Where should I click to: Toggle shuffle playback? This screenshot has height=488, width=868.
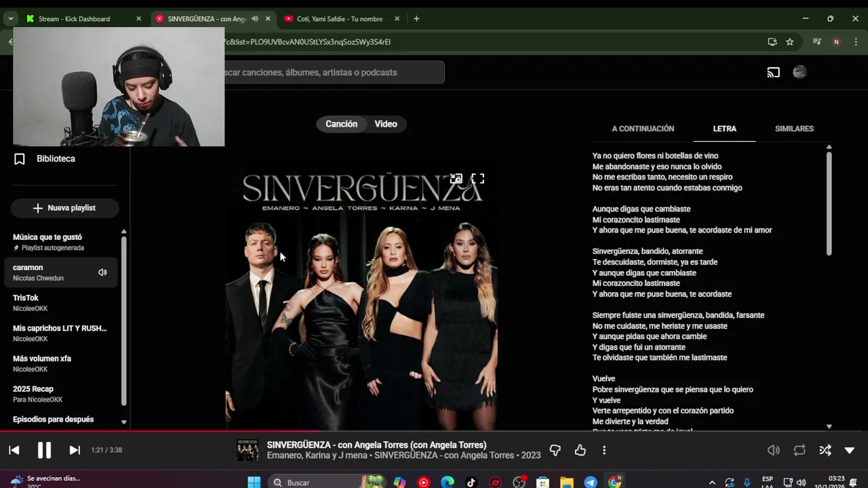point(825,450)
